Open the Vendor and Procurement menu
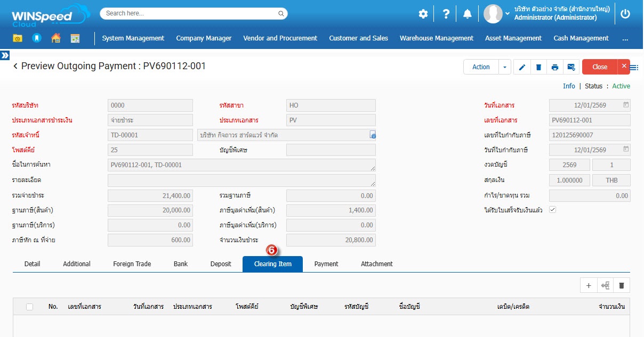 click(280, 38)
